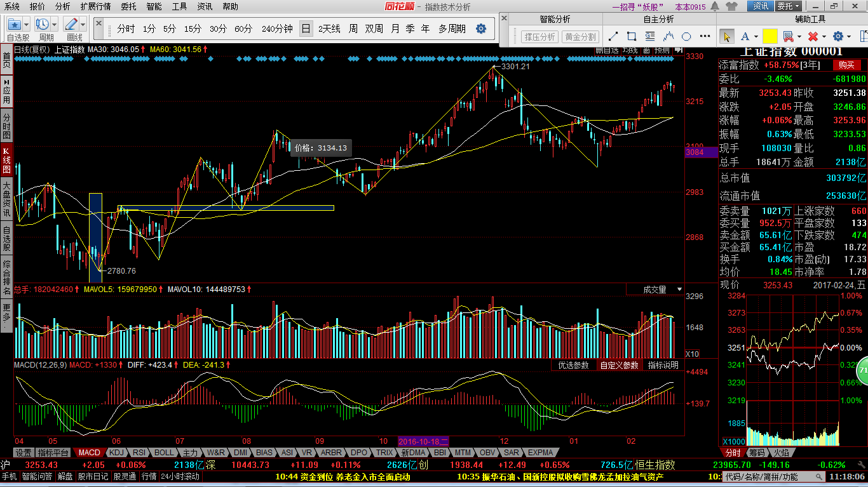Expand red X dropdown arrow
868x487 pixels.
point(824,37)
